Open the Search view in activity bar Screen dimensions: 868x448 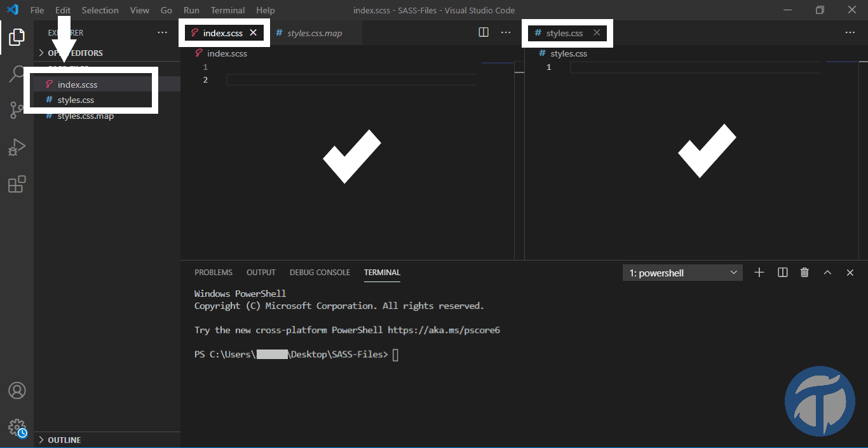point(17,74)
